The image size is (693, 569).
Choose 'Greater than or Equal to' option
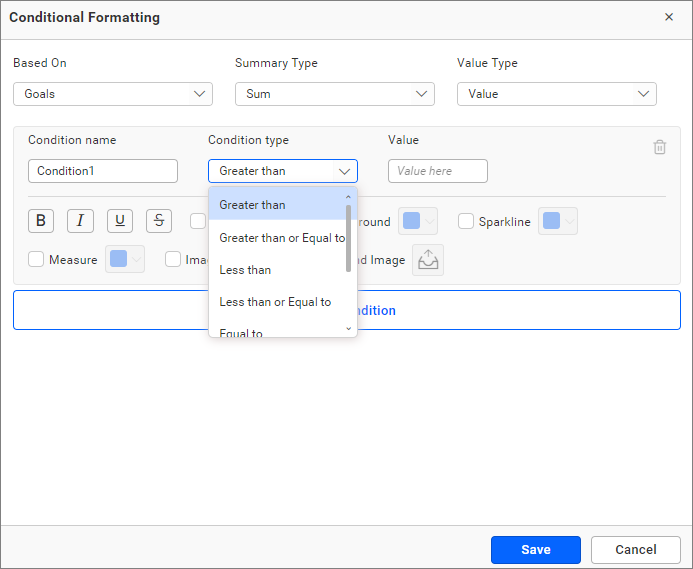point(282,238)
